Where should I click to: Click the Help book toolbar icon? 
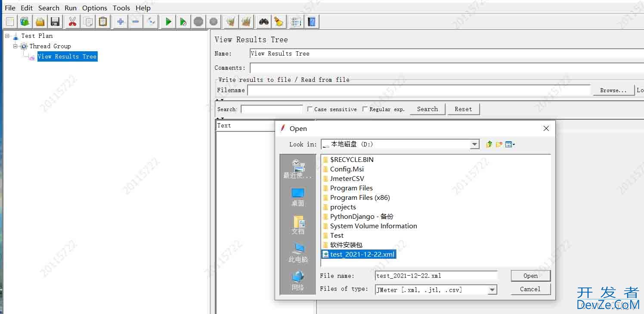[x=312, y=22]
